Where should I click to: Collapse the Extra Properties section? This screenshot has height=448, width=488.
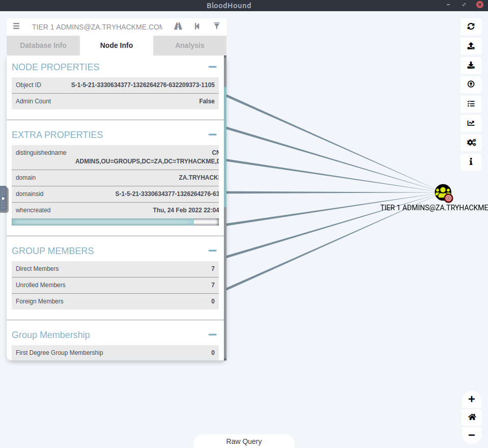(212, 135)
